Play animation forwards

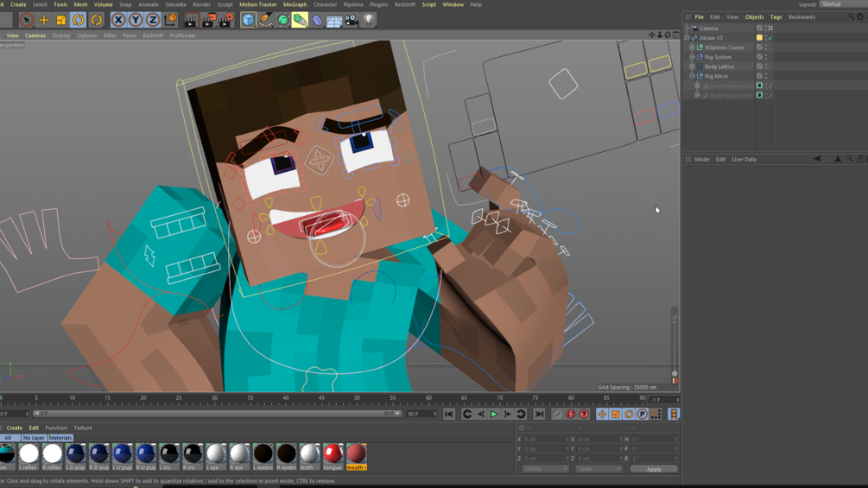(x=494, y=414)
